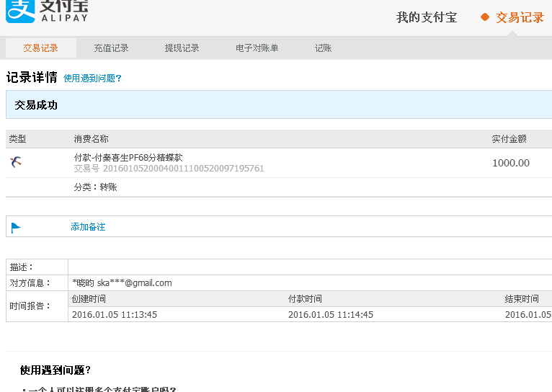Viewport: 552px width, 392px height.
Task: Select the 电子对账单 tab
Action: (x=257, y=48)
